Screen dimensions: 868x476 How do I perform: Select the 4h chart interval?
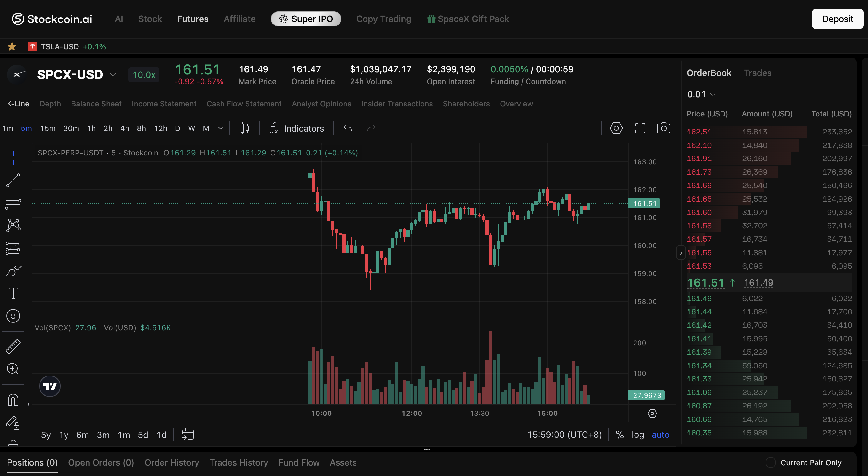click(x=125, y=128)
